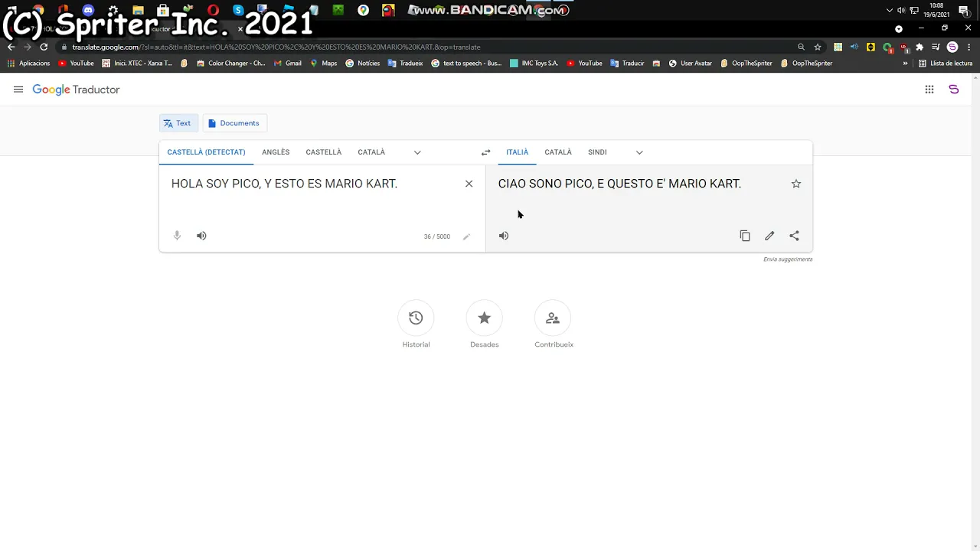Reload the page
This screenshot has width=980, height=551.
point(44,47)
